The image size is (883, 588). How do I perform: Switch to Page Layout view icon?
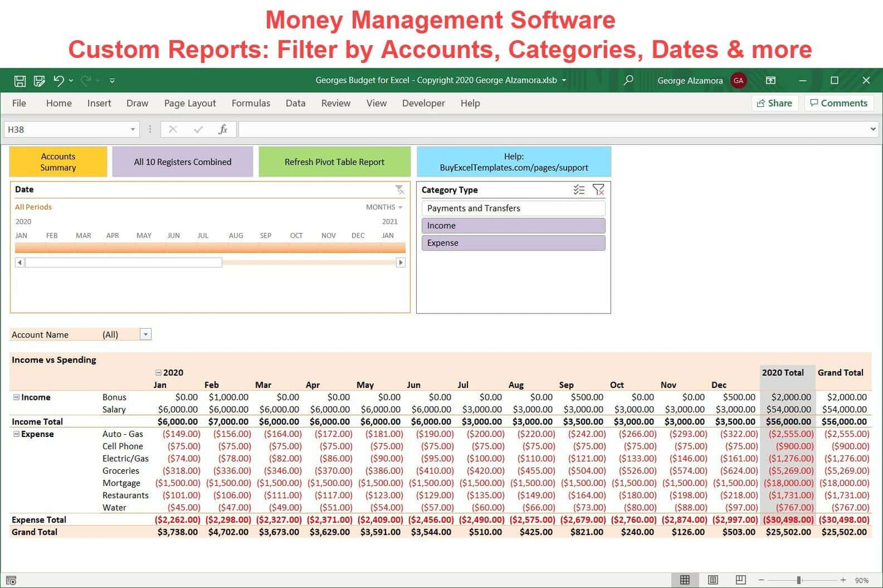click(713, 580)
